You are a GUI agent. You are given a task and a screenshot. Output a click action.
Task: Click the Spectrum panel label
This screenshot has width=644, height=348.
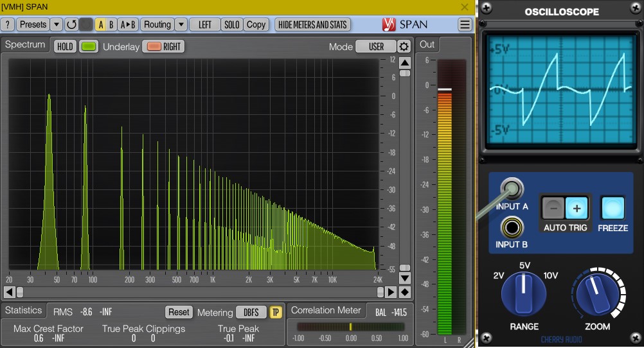click(x=25, y=44)
